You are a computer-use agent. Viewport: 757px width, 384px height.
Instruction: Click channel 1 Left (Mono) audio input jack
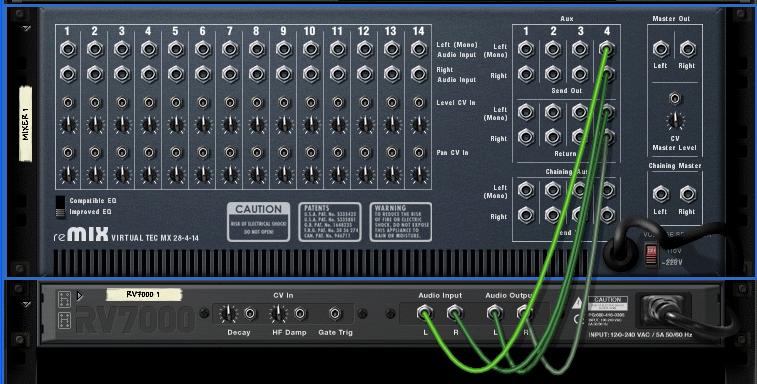pyautogui.click(x=68, y=49)
